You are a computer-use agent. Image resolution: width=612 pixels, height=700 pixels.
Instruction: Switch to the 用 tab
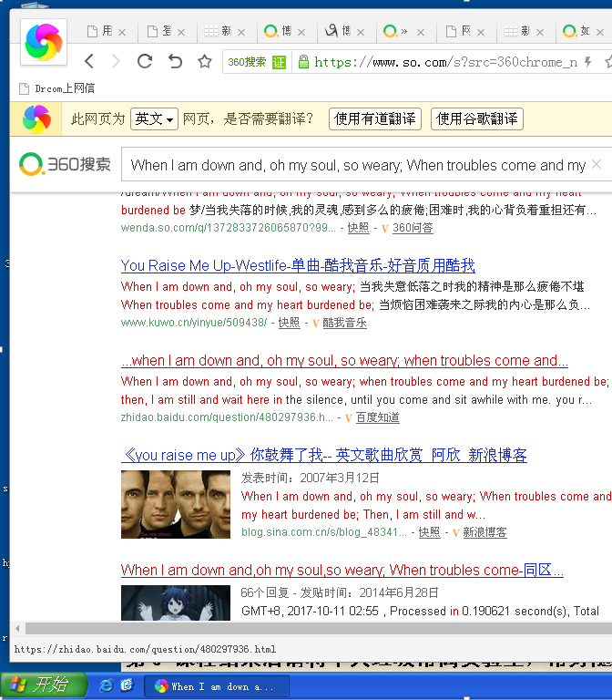click(x=100, y=31)
